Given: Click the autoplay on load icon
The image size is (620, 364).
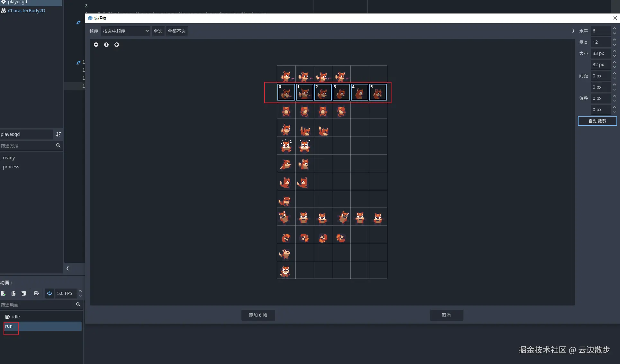Looking at the screenshot, I should tap(36, 293).
